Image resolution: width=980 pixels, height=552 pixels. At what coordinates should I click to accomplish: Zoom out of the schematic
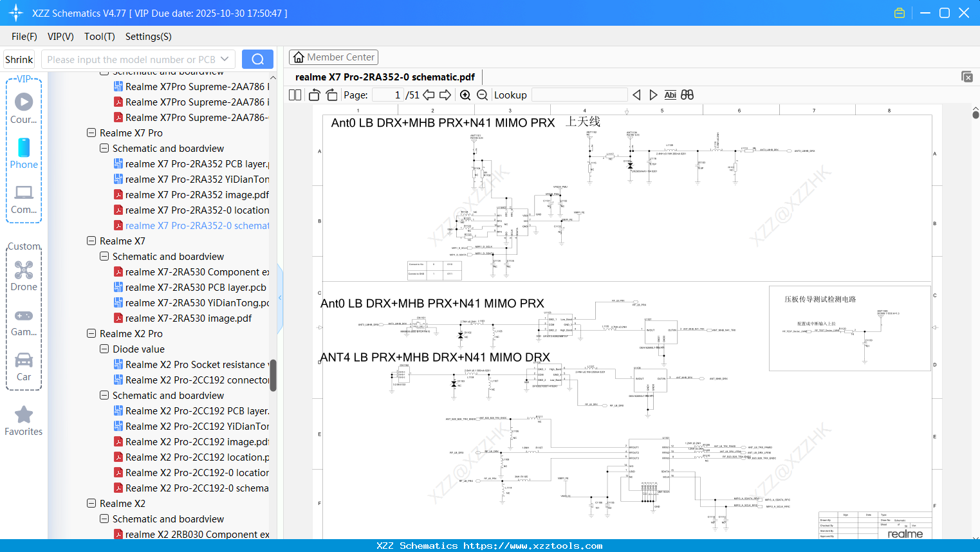tap(482, 95)
